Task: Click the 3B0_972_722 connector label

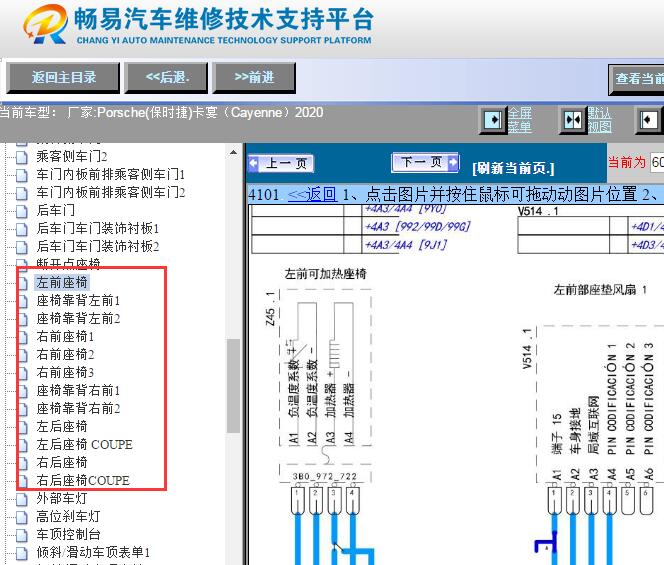Action: (x=325, y=476)
